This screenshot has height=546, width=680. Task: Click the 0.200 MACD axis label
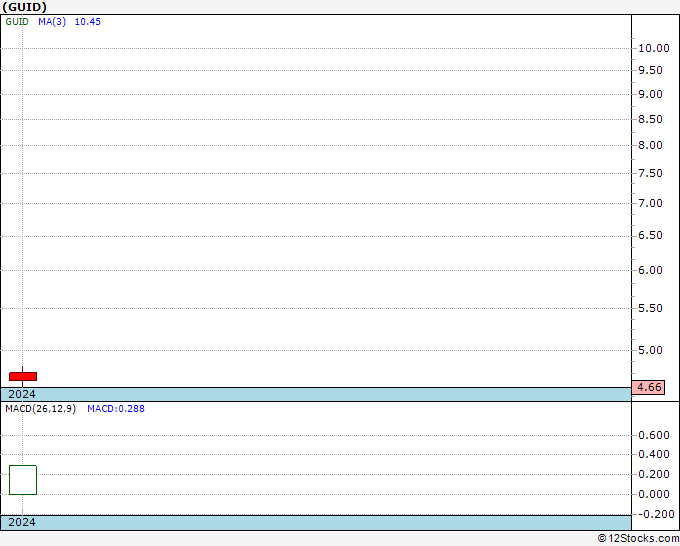pos(654,474)
